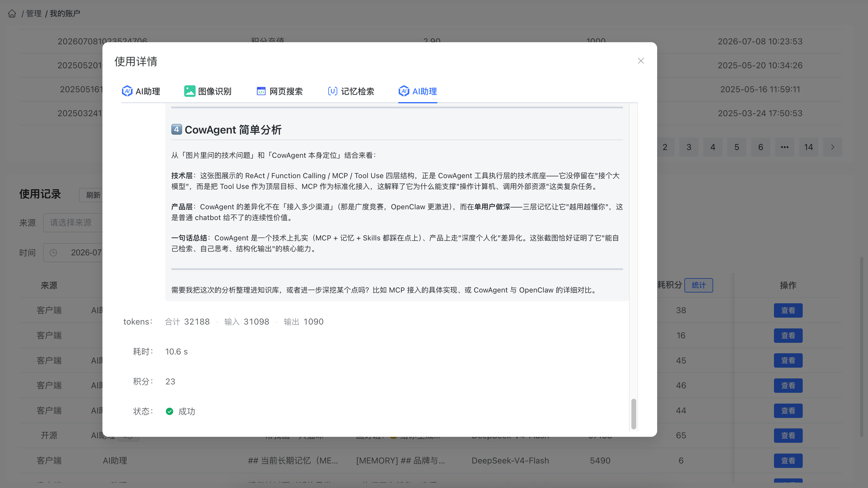This screenshot has width=868, height=488.
Task: Click the dialog vertical scrollbar thumb
Action: coord(633,413)
